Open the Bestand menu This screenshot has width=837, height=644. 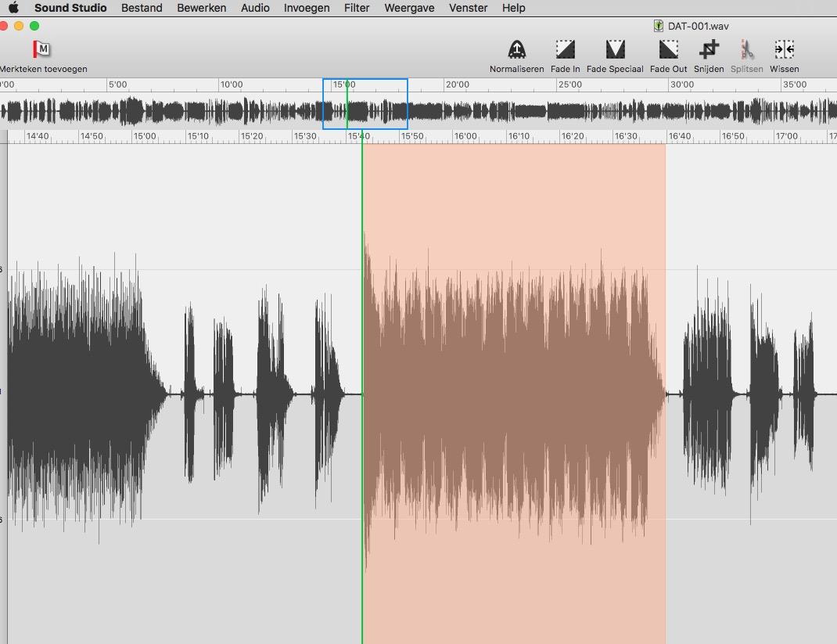tap(142, 8)
